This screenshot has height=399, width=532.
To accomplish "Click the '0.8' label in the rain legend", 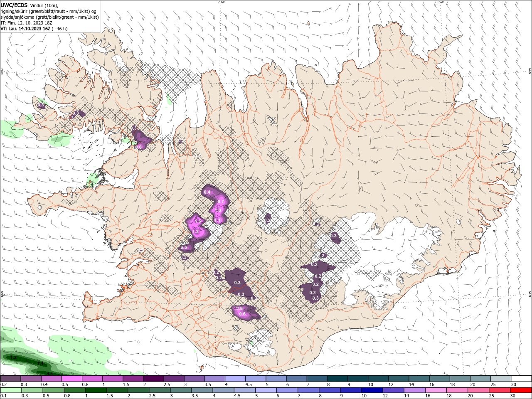I will [x=67, y=396].
